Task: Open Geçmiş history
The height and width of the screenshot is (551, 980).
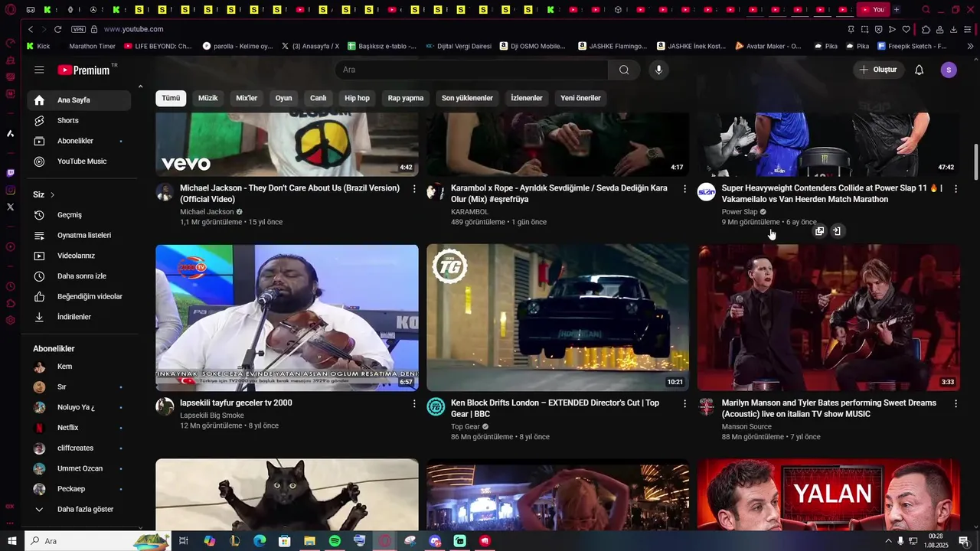Action: tap(79, 215)
